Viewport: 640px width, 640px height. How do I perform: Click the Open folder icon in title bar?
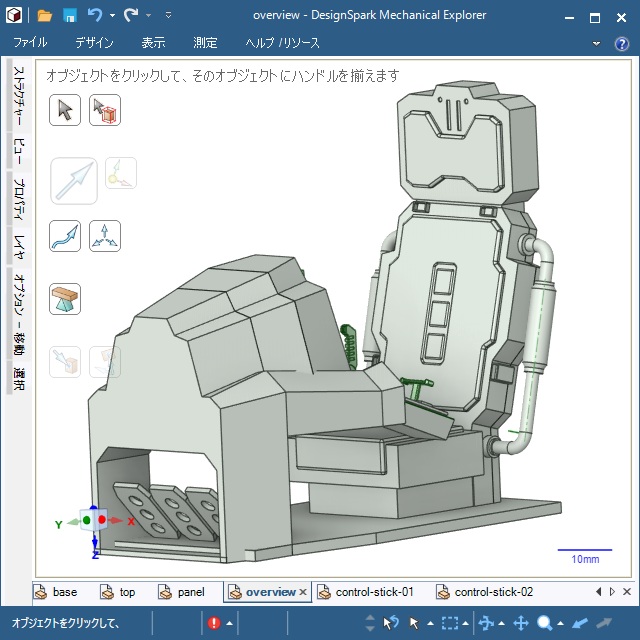click(45, 15)
